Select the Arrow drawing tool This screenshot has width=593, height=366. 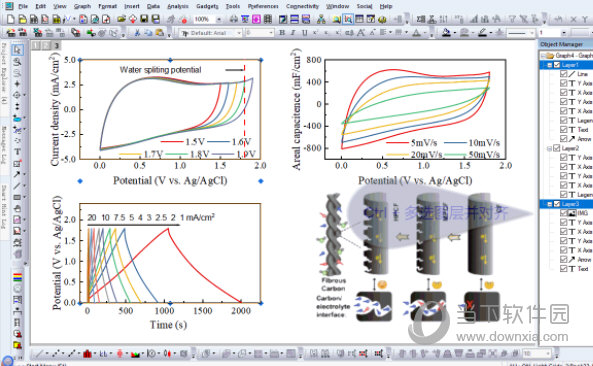coord(17,175)
